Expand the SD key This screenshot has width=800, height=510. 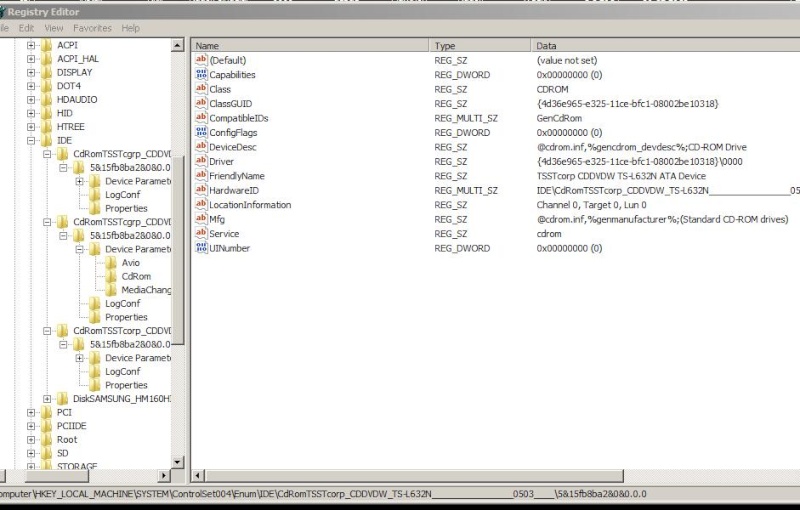pos(31,453)
